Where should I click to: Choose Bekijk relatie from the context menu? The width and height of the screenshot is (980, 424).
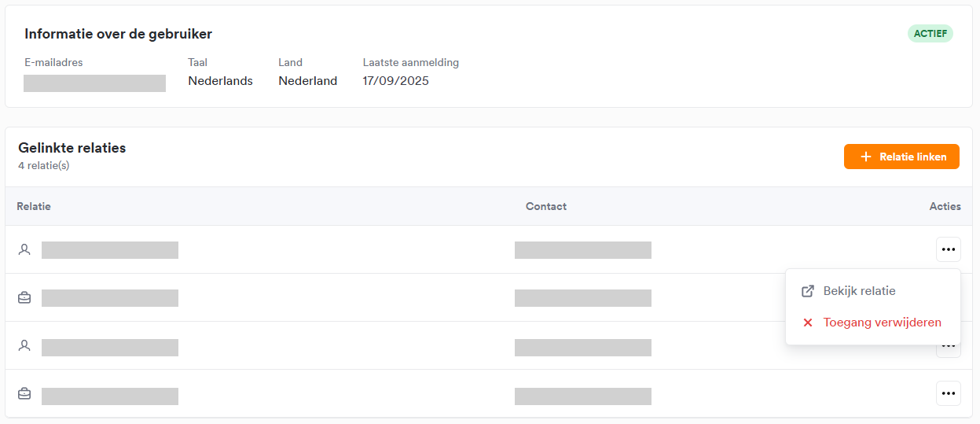(859, 291)
